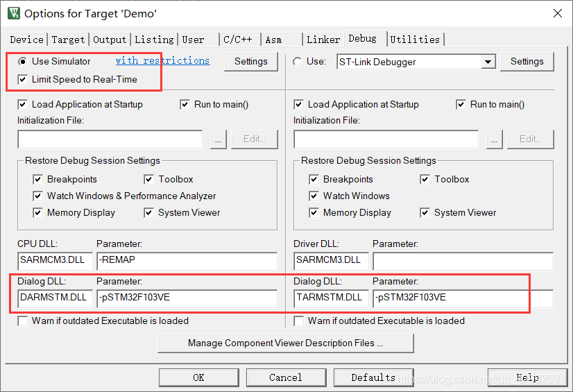Toggle simulator Load Application at Startup checkbox
Viewport: 573px width, 392px height.
(23, 105)
